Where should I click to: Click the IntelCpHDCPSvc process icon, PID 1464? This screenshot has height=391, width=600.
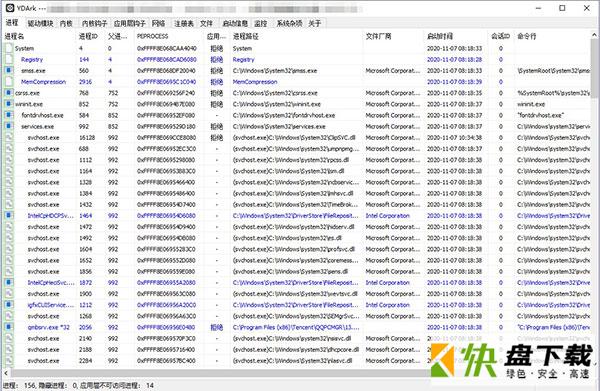[9, 215]
